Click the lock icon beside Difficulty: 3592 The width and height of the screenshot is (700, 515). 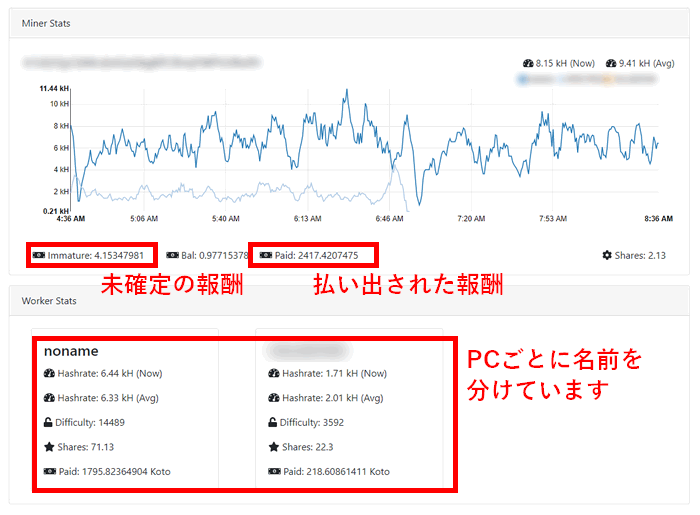pyautogui.click(x=272, y=422)
